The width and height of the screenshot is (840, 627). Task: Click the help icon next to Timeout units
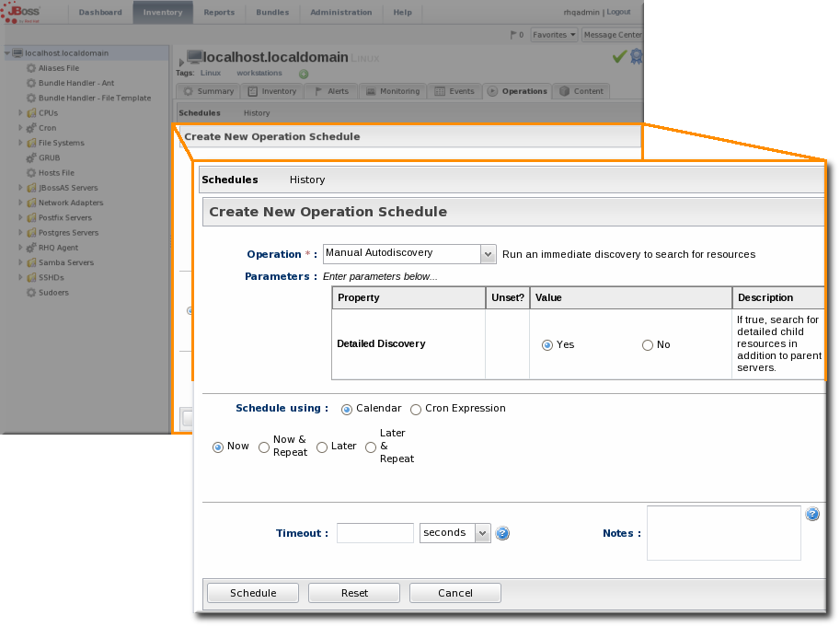(x=502, y=533)
